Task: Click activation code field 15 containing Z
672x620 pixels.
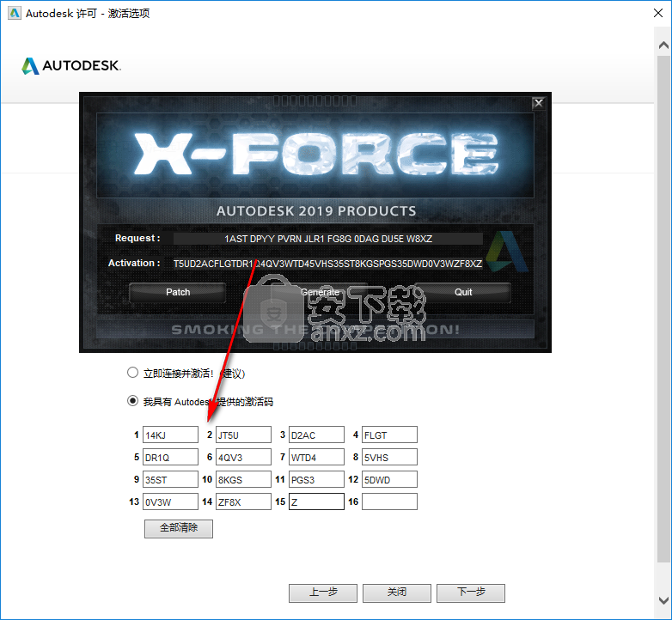Action: [x=316, y=501]
